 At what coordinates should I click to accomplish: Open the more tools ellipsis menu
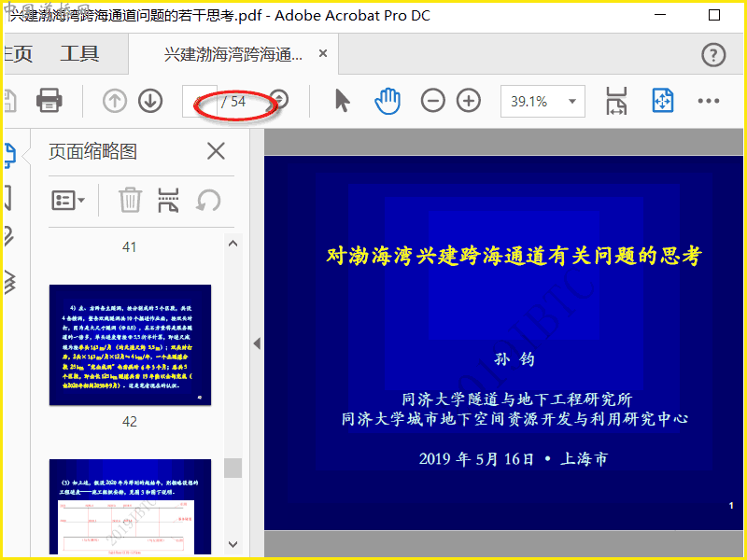pyautogui.click(x=709, y=101)
